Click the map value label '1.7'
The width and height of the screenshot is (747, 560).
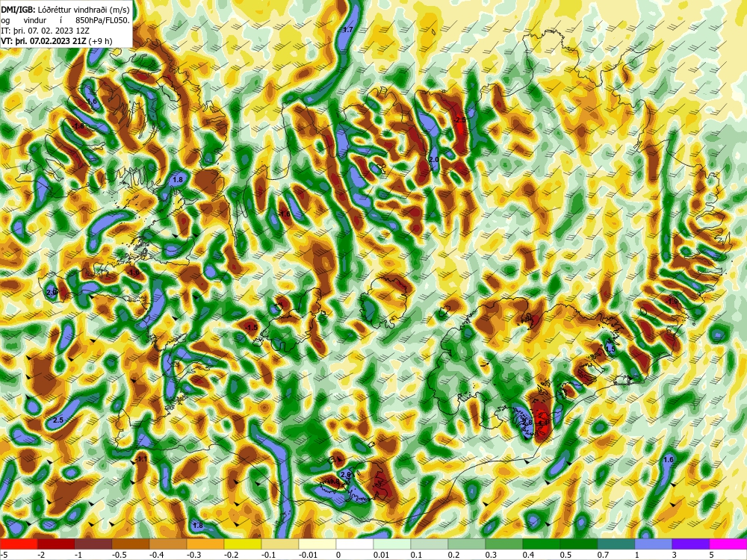click(x=348, y=30)
